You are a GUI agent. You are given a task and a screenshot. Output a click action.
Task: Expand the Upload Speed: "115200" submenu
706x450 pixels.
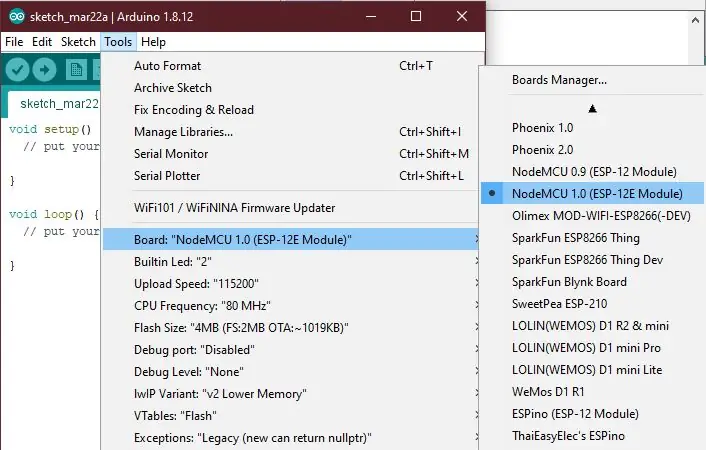(x=291, y=284)
